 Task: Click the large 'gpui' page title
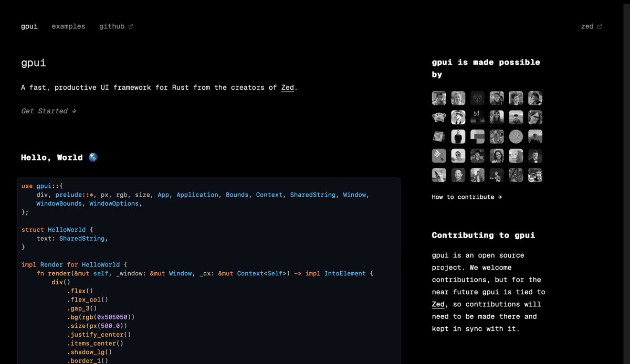pyautogui.click(x=34, y=63)
